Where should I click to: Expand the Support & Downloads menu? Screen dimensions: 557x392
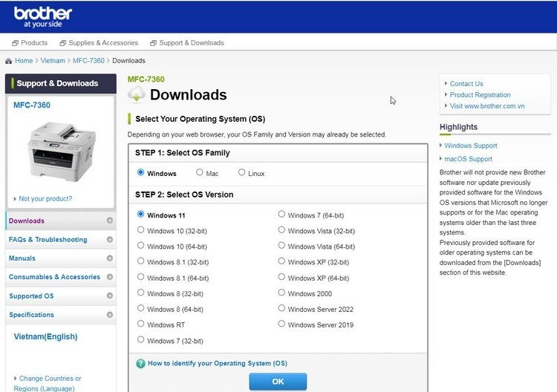[x=186, y=43]
